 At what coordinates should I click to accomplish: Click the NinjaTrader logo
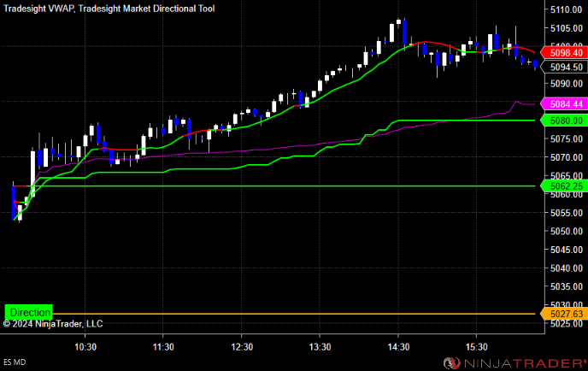514,362
